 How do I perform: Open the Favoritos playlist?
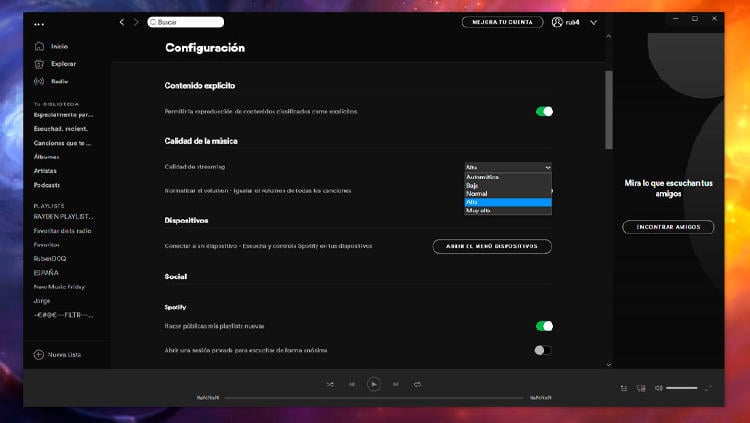pyautogui.click(x=46, y=245)
